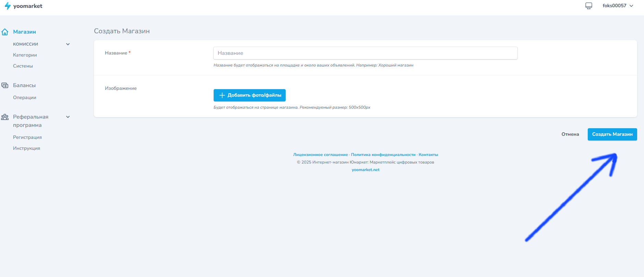644x277 pixels.
Task: Collapse the Реферальная программа chevron
Action: [68, 117]
